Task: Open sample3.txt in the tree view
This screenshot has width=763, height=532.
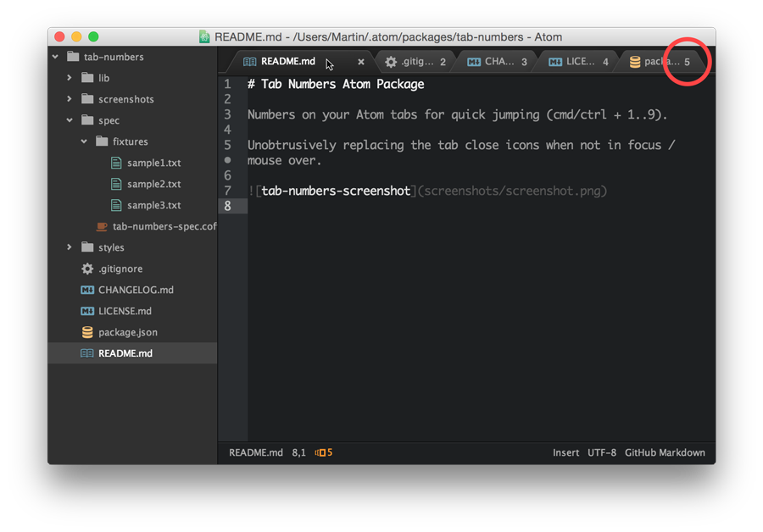Action: pos(153,206)
